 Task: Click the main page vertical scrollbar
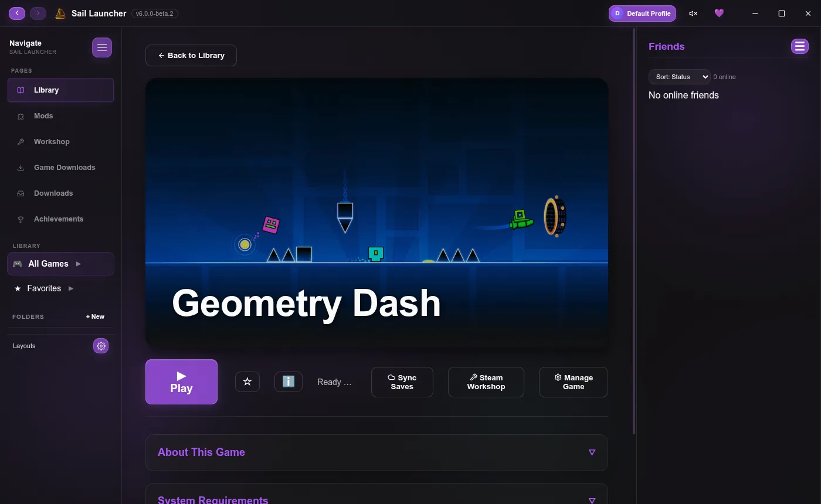pyautogui.click(x=633, y=231)
